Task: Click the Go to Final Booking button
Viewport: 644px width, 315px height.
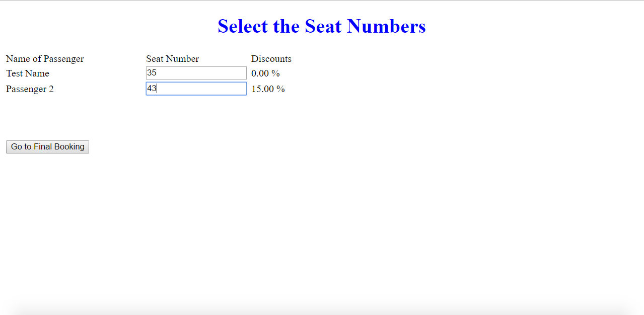Action: tap(47, 147)
